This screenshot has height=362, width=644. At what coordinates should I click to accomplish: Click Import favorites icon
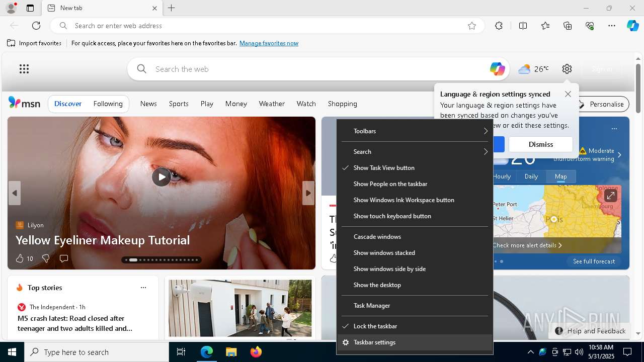click(11, 43)
